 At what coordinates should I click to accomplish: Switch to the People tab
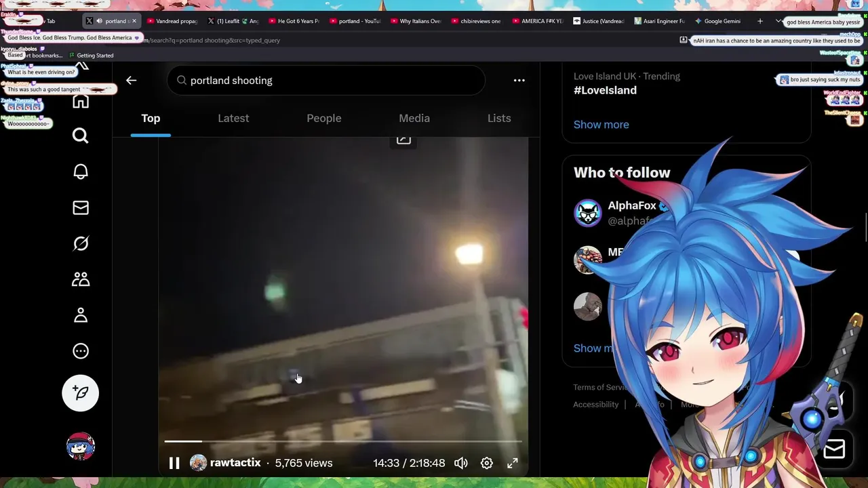point(324,118)
